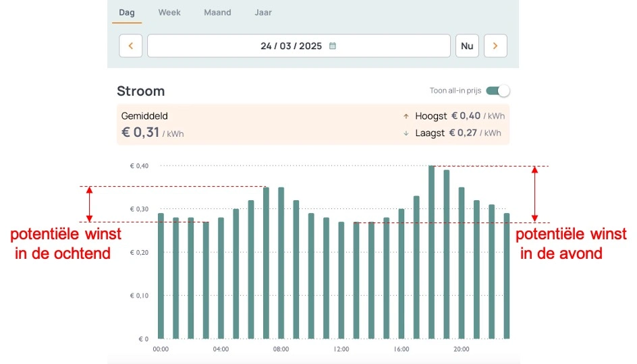The height and width of the screenshot is (364, 637).
Task: Open the Maand tab
Action: pyautogui.click(x=217, y=13)
